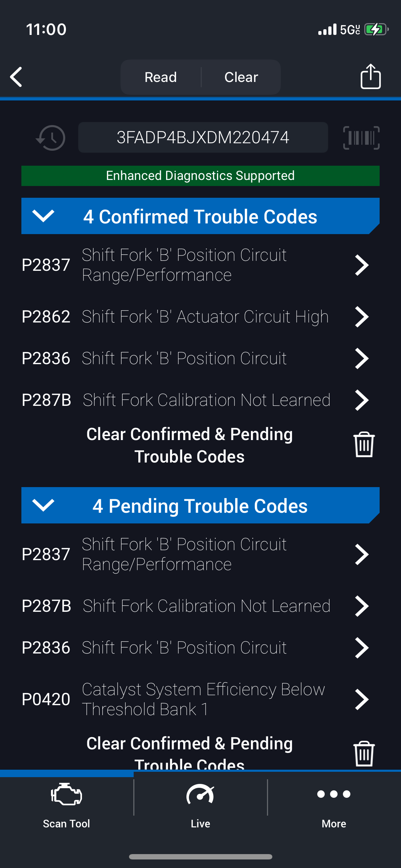401x868 pixels.
Task: Tap the VIN input field
Action: pos(203,138)
